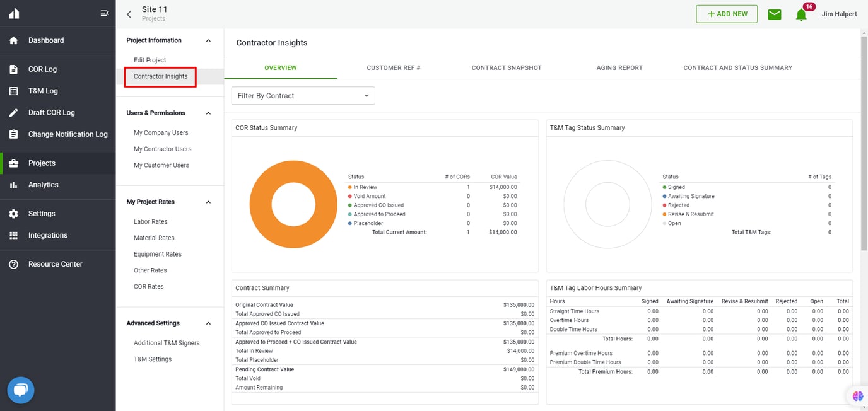Screen dimensions: 868x411
Task: Toggle the In Review legend item
Action: 365,187
